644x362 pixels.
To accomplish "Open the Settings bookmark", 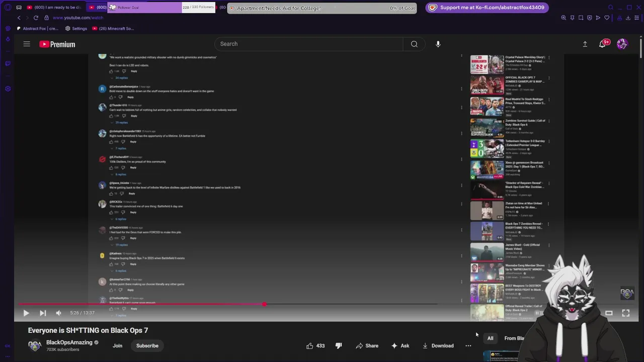I will point(76,29).
